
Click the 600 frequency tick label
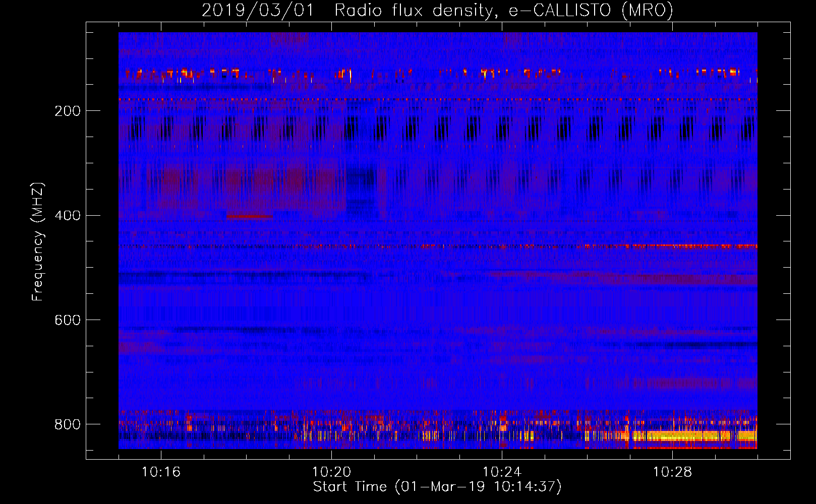(x=68, y=321)
